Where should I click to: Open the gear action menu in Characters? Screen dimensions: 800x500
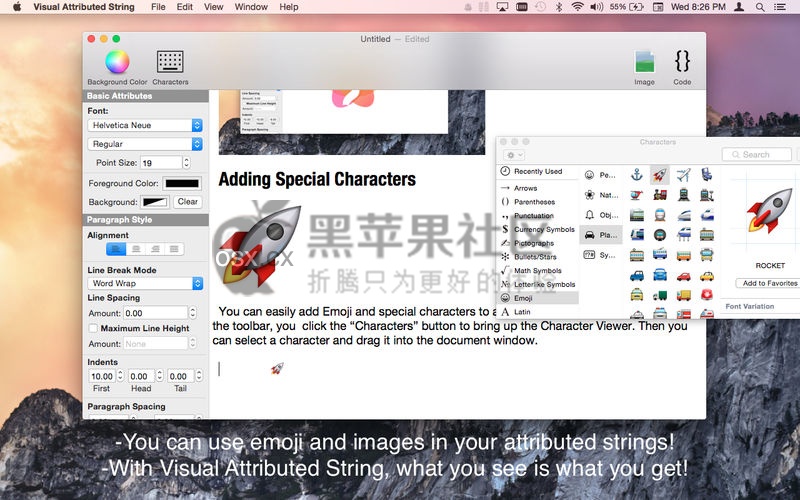pos(513,155)
